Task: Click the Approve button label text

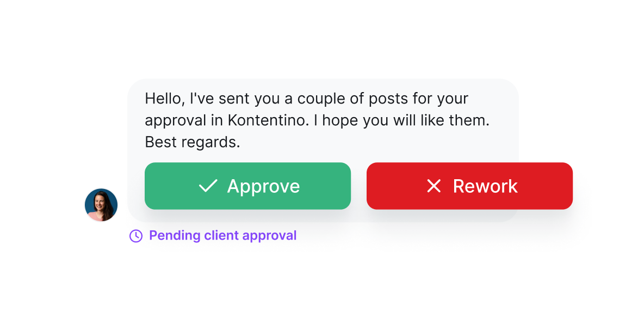Action: pyautogui.click(x=264, y=186)
